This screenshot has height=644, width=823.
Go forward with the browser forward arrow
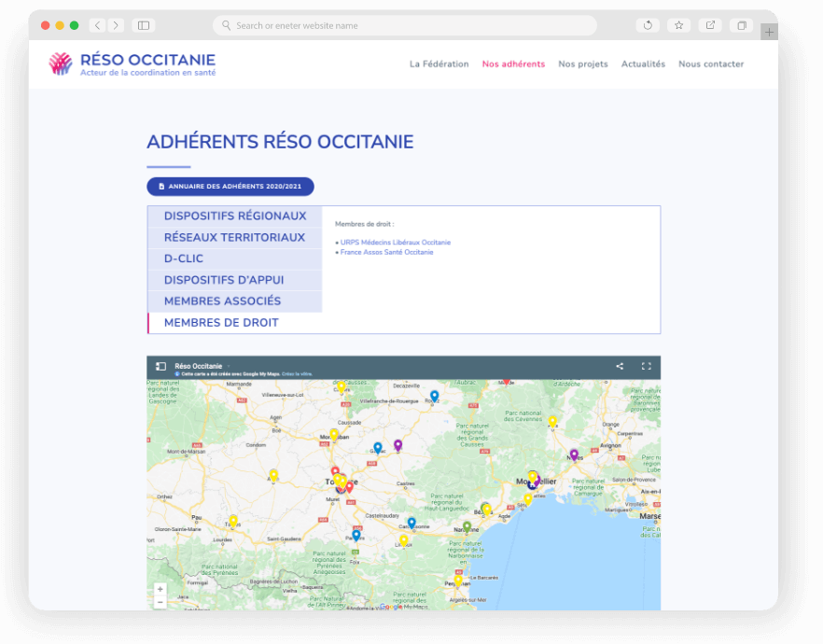click(x=116, y=25)
